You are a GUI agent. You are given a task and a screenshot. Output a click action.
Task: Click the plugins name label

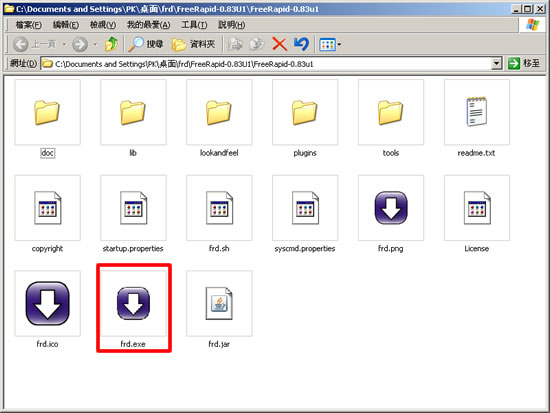[x=305, y=153]
